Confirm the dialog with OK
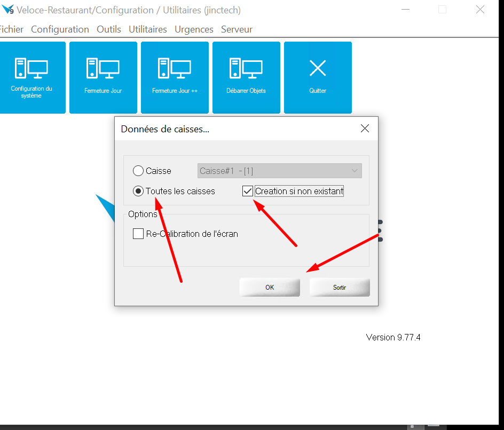The image size is (504, 430). pyautogui.click(x=270, y=288)
